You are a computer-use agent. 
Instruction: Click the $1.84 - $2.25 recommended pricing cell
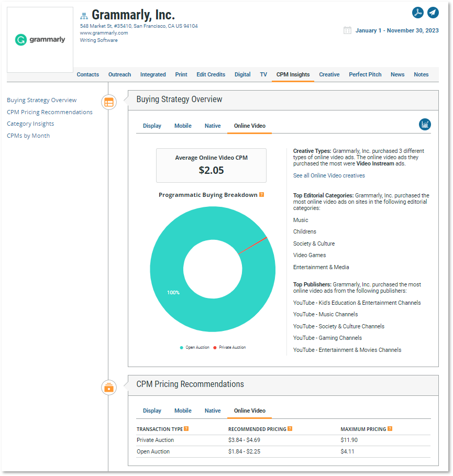[x=244, y=451]
